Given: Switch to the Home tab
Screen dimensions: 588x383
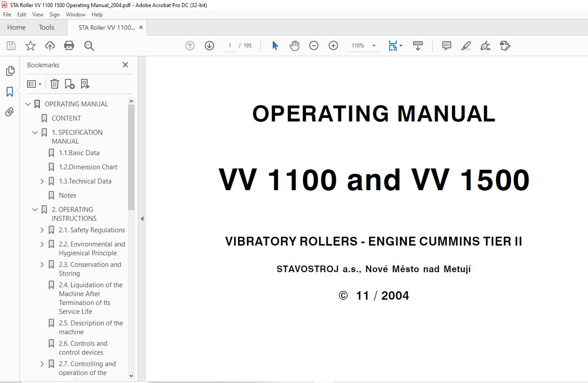Looking at the screenshot, I should tap(16, 27).
